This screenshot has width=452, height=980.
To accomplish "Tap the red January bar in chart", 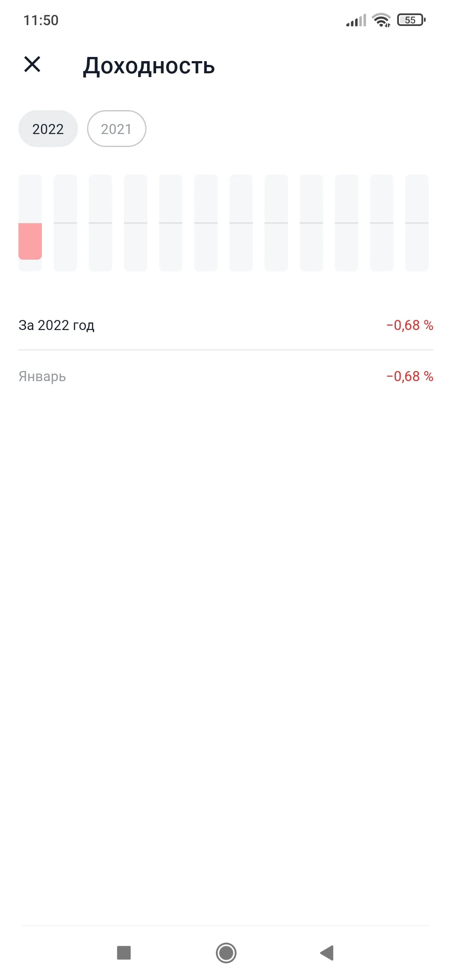I will point(30,241).
